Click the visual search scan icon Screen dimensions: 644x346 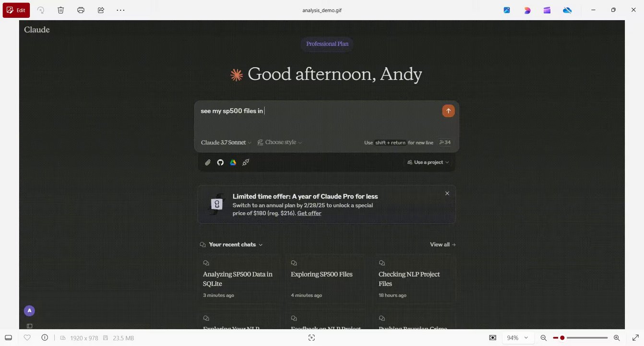coord(311,338)
